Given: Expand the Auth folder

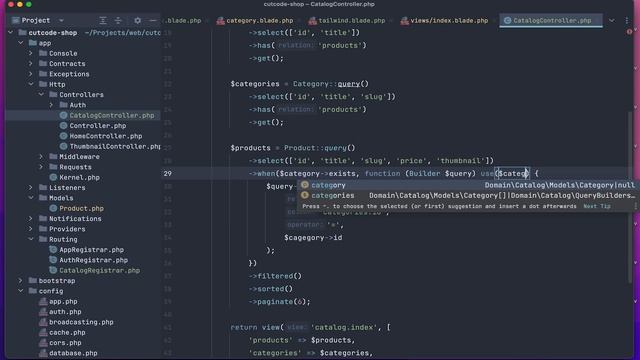Looking at the screenshot, I should (51, 105).
